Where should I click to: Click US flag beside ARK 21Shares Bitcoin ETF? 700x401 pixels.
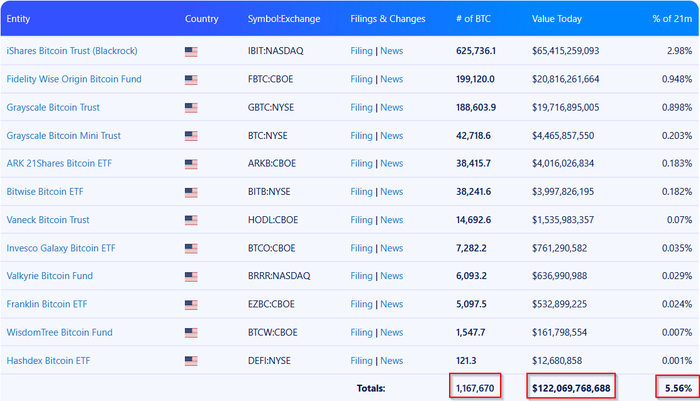[191, 163]
